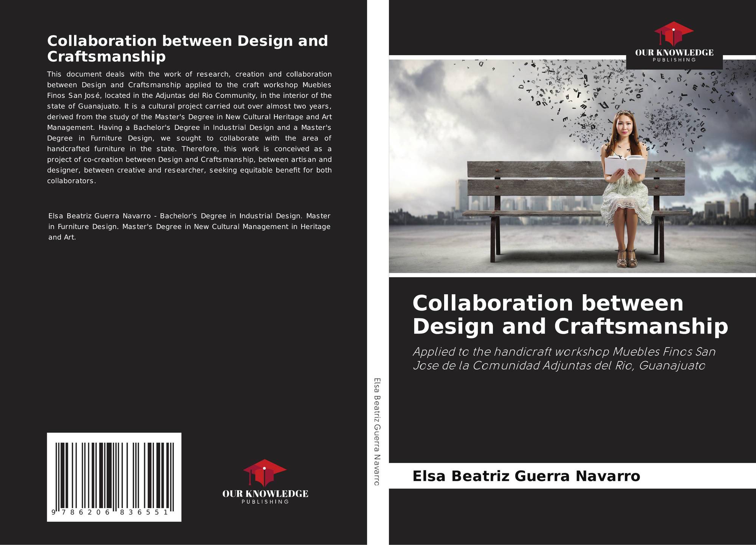Viewport: 756px width, 545px height.
Task: Click the OUR KNOWLEDGE text on back cover
Action: pos(265,494)
